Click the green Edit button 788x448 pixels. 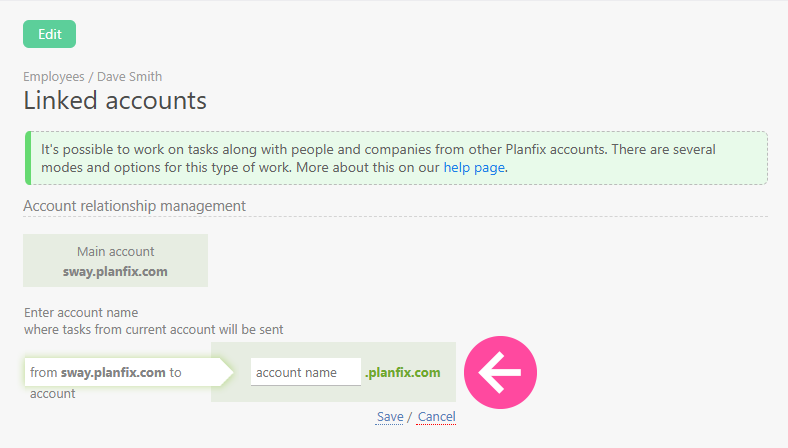click(x=49, y=34)
